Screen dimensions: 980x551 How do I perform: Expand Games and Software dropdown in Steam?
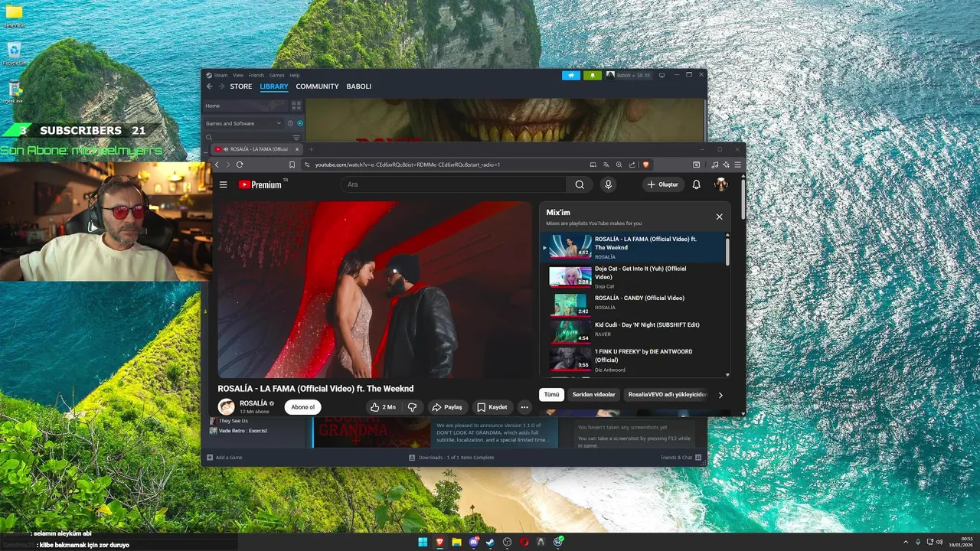coord(243,123)
